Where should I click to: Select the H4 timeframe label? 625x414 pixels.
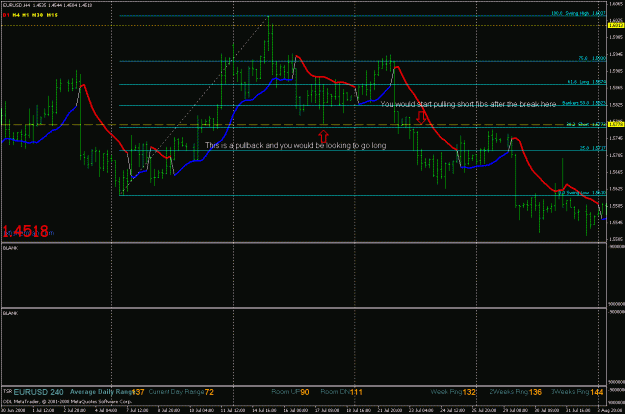point(16,15)
